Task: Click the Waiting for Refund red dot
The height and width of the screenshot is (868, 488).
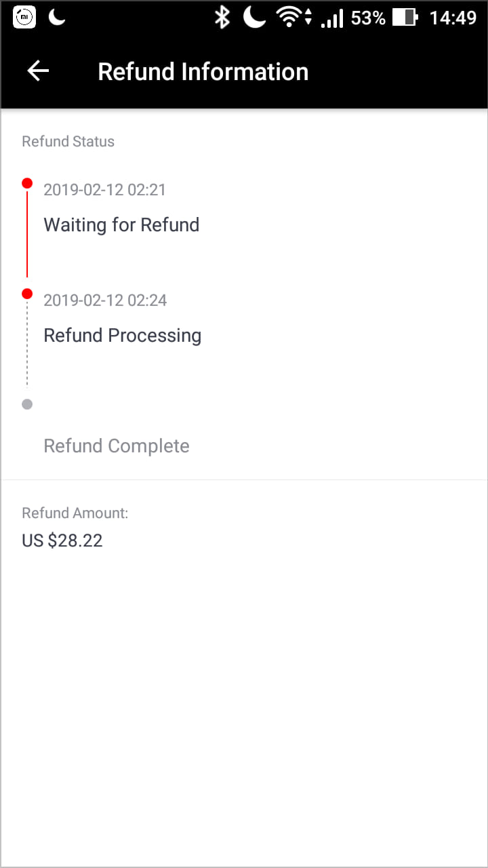Action: tap(27, 183)
